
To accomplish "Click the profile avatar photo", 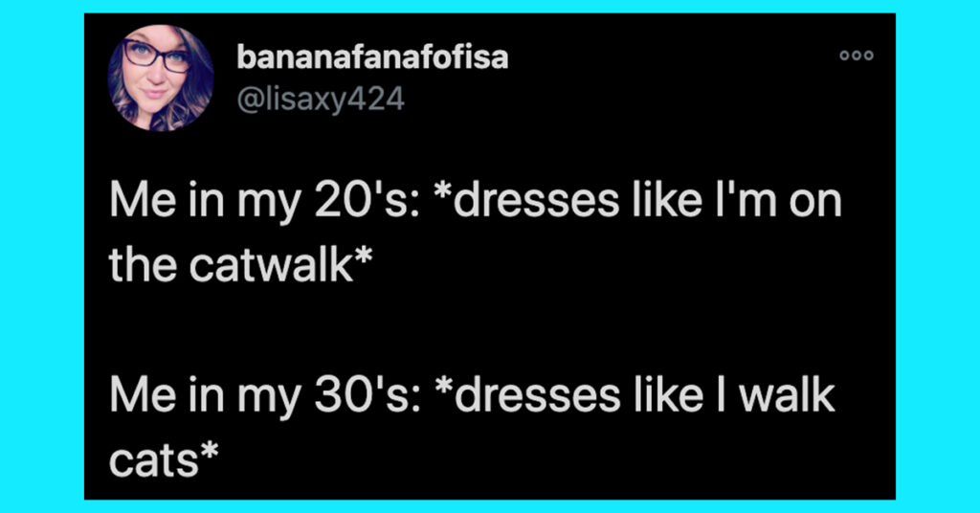I will tap(161, 78).
